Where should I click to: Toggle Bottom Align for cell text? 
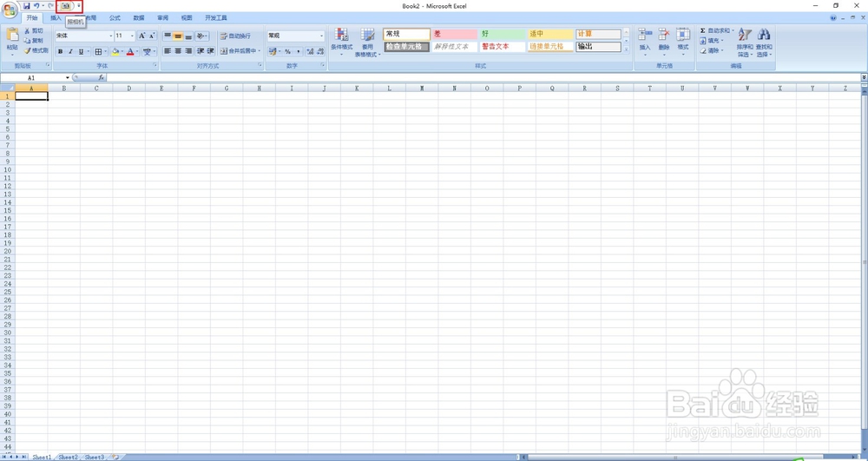(188, 36)
